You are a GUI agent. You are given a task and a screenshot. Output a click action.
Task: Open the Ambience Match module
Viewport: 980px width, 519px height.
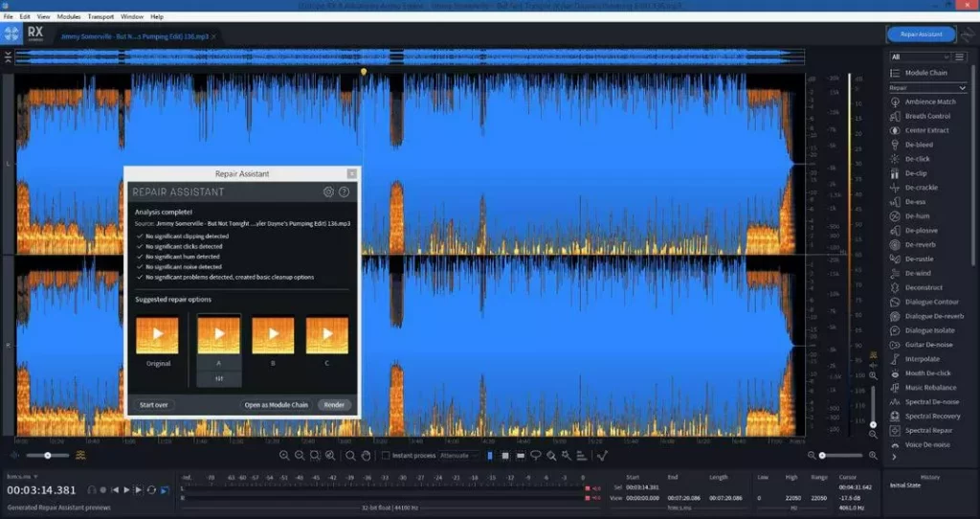pos(923,102)
